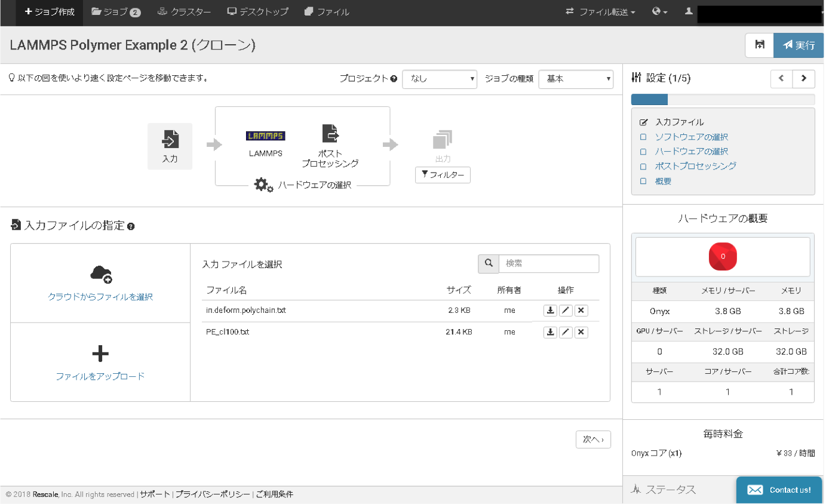826x504 pixels.
Task: Toggle the ハードウェアの選択 checkbox square
Action: pyautogui.click(x=643, y=152)
